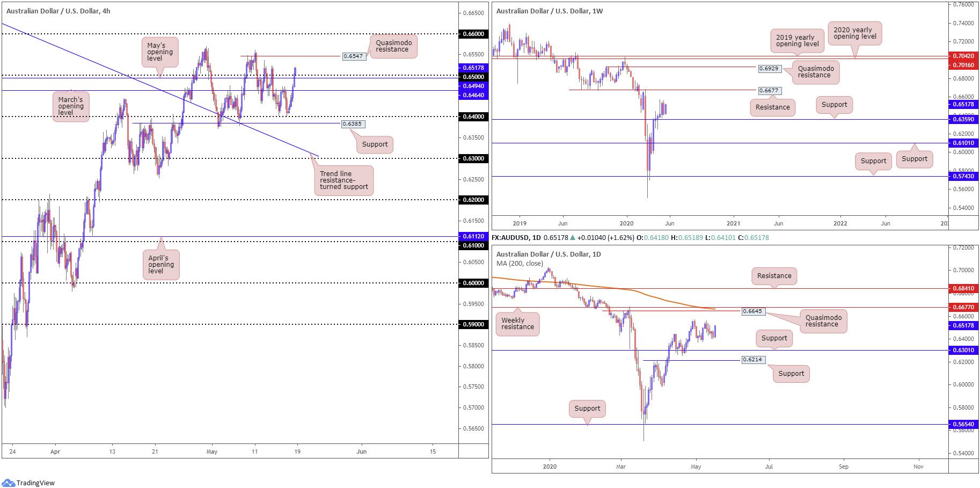Select the 0.6677 price tag
980x488 pixels.
(x=770, y=91)
